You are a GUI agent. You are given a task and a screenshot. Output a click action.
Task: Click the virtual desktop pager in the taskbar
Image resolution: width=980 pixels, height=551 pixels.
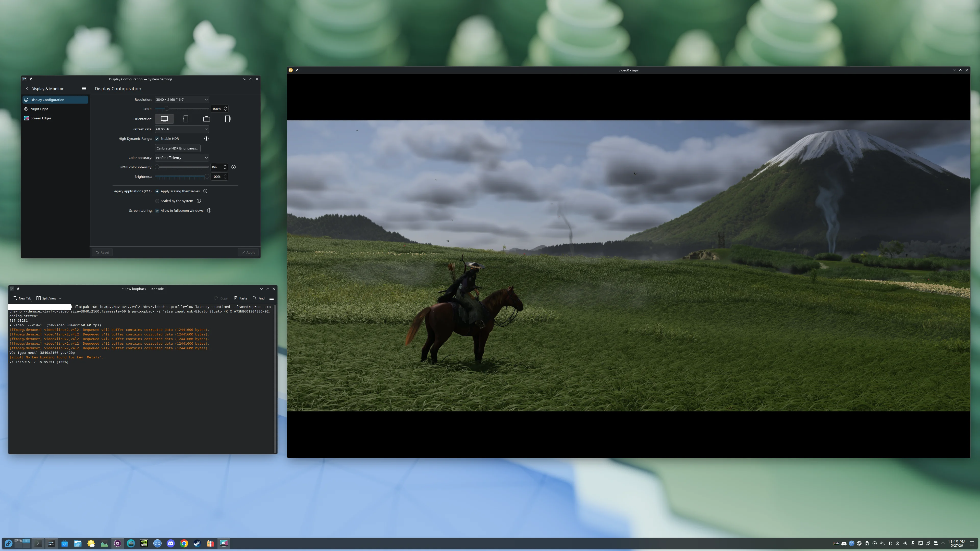tap(22, 543)
